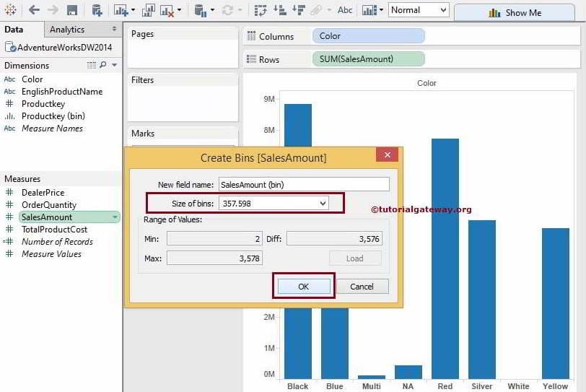This screenshot has height=392, width=586.
Task: Click the Max value field
Action: point(214,258)
